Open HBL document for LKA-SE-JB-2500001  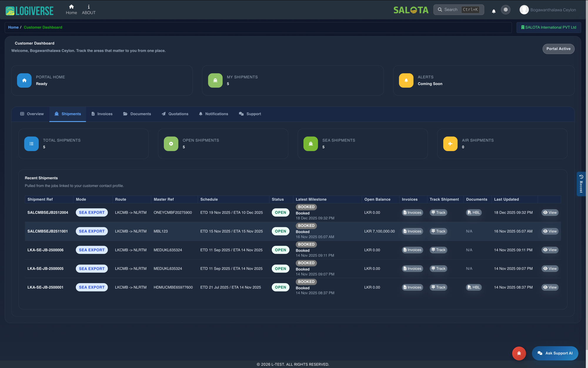click(474, 287)
